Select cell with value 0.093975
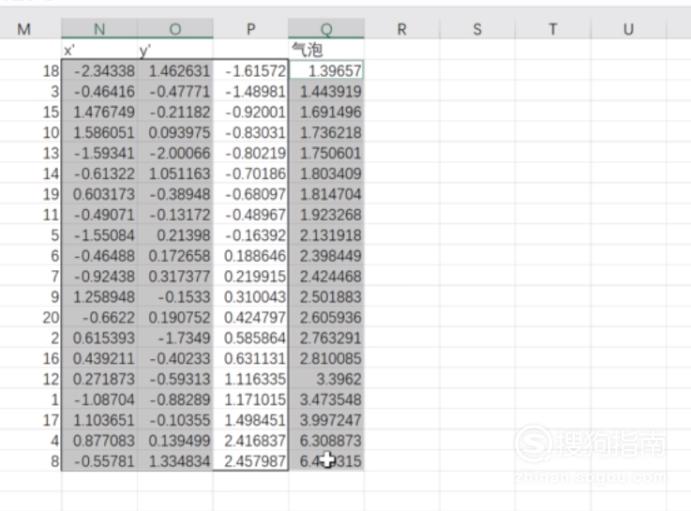The image size is (691, 511). point(175,132)
